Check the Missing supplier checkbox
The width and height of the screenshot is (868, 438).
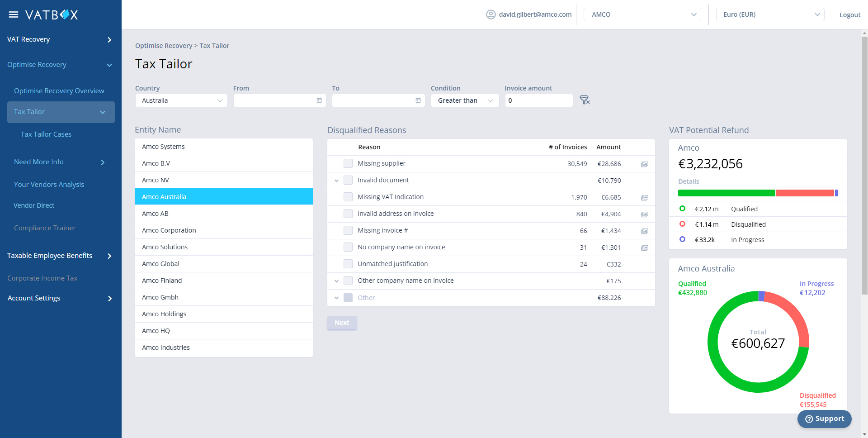348,163
